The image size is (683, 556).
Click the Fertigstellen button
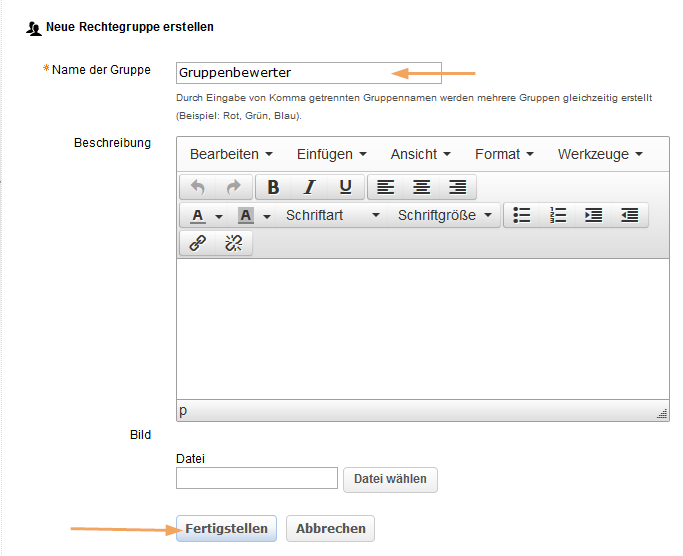click(x=227, y=528)
